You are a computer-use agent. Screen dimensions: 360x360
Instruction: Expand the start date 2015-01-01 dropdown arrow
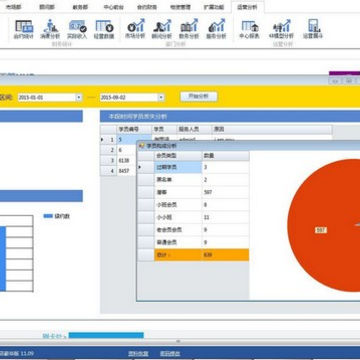pos(79,97)
